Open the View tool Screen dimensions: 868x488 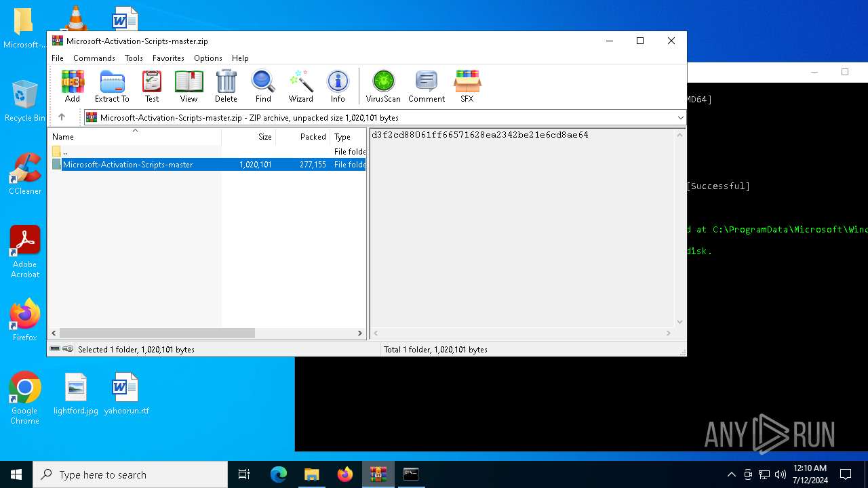(x=189, y=86)
